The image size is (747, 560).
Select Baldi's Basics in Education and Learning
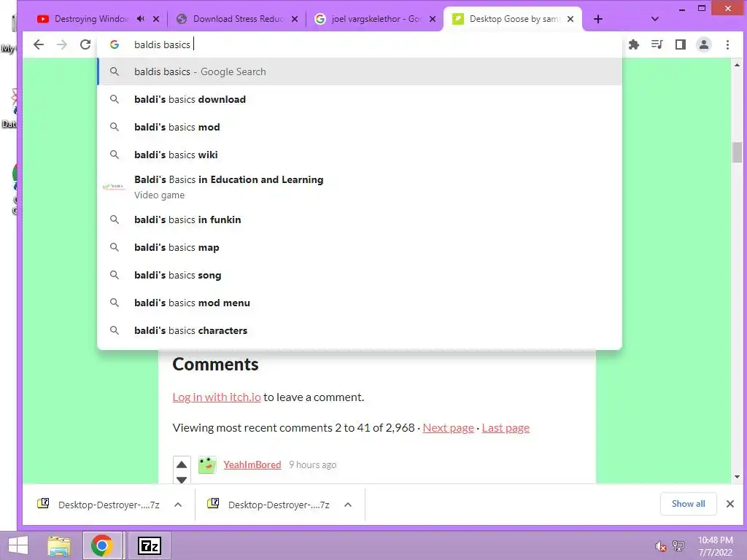coord(360,187)
